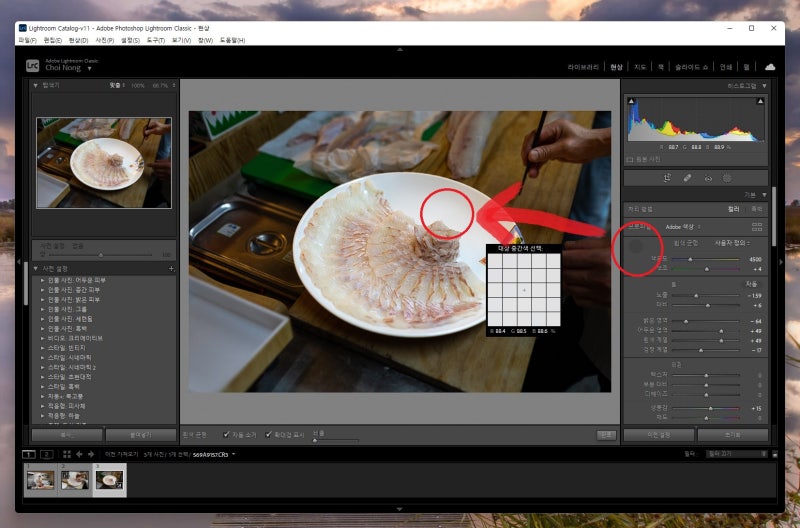Collapse the filmstrip with bottom arrow
This screenshot has width=800, height=528.
pos(399,509)
